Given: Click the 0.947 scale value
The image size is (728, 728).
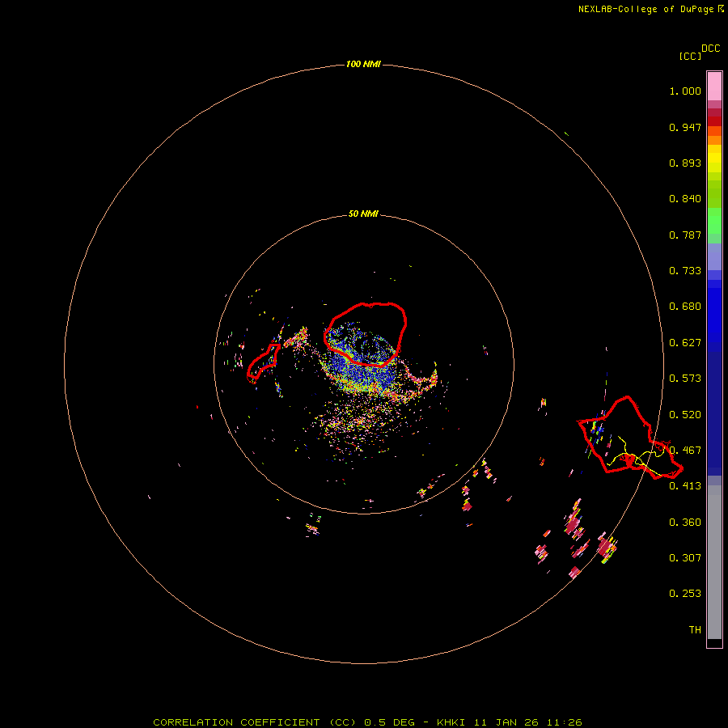Looking at the screenshot, I should coord(685,127).
